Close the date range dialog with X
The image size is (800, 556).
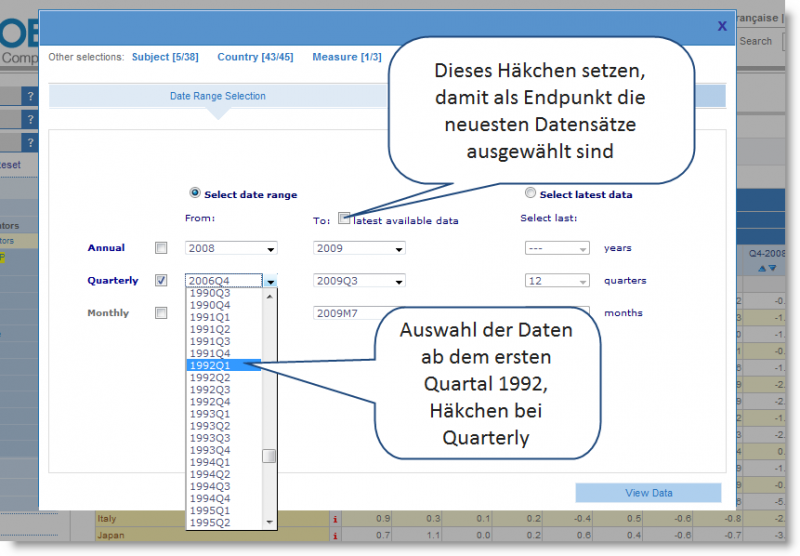(722, 26)
